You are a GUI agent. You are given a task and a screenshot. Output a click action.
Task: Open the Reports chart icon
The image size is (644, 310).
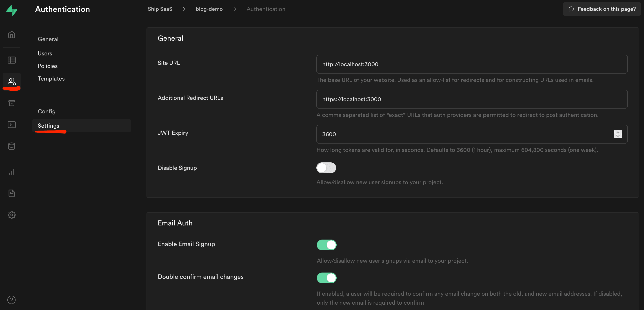pyautogui.click(x=11, y=172)
